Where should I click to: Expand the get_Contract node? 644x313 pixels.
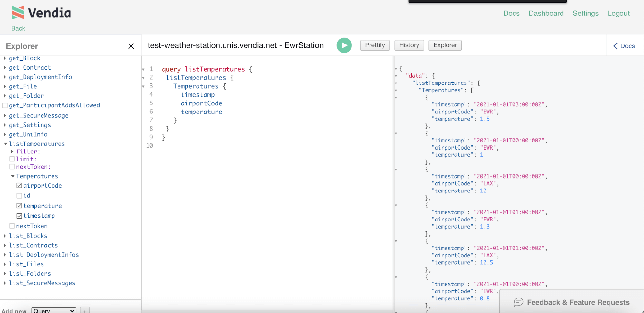pos(5,68)
